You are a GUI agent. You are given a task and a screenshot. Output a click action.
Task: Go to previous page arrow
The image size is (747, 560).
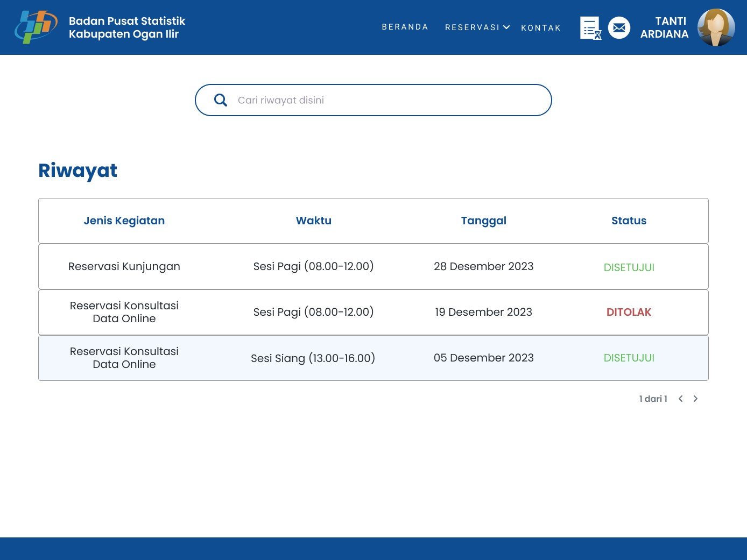tap(681, 399)
